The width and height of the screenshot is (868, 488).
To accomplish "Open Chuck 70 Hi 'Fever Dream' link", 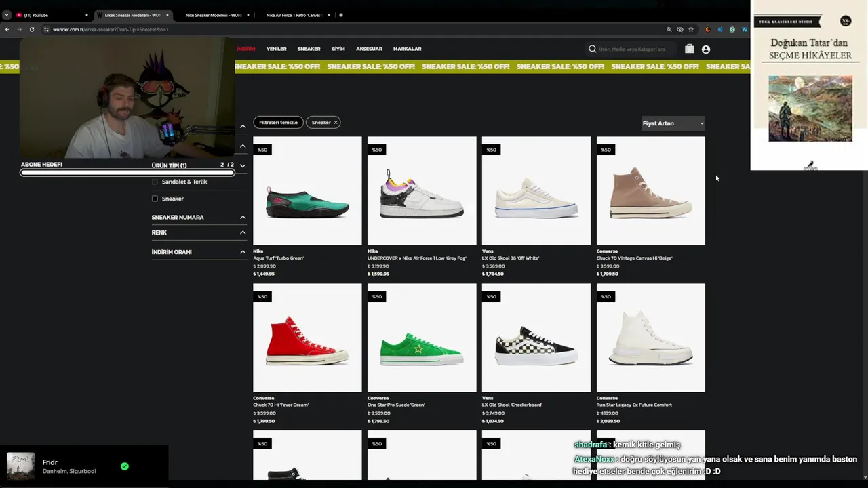I will tap(281, 405).
